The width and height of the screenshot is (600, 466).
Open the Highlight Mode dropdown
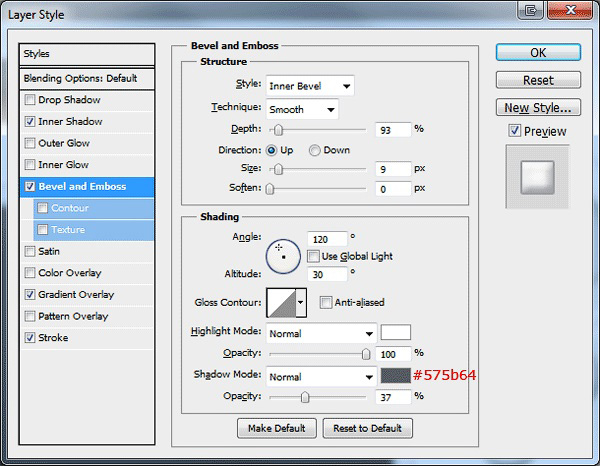pyautogui.click(x=321, y=334)
